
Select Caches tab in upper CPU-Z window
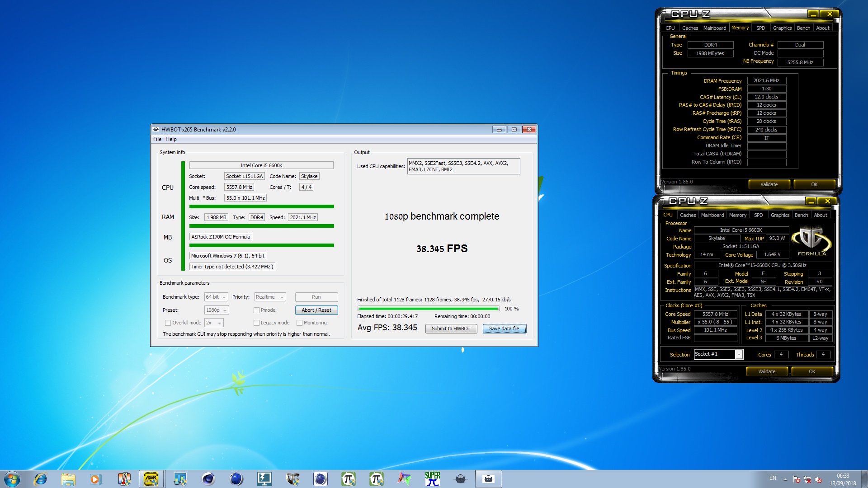point(690,28)
